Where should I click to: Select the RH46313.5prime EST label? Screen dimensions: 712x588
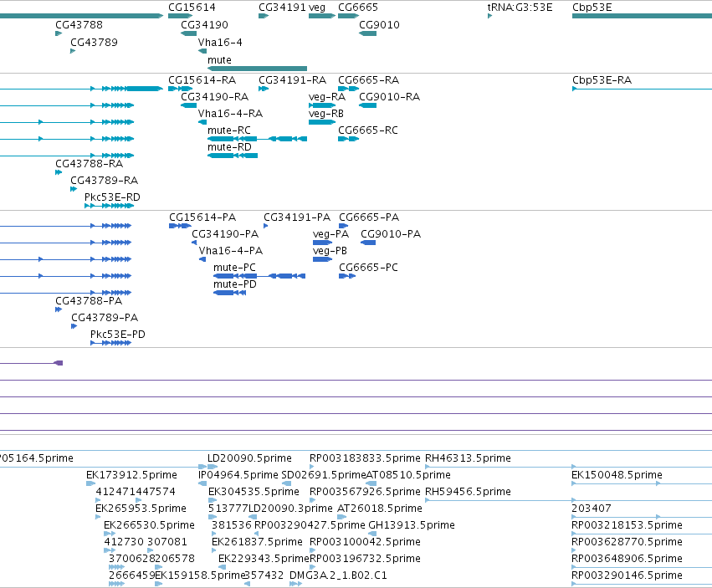pos(468,458)
